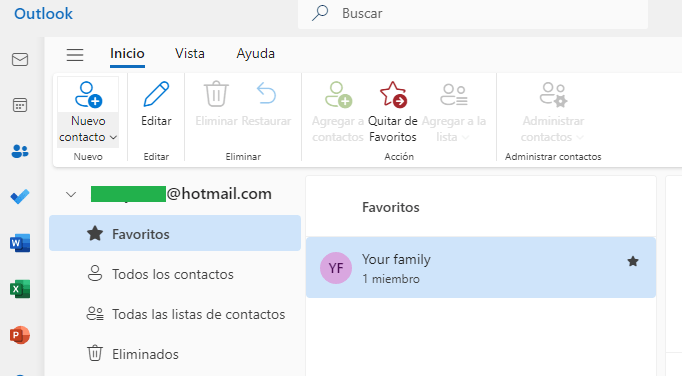The image size is (682, 376).
Task: Click the search magnifier icon
Action: tap(320, 13)
